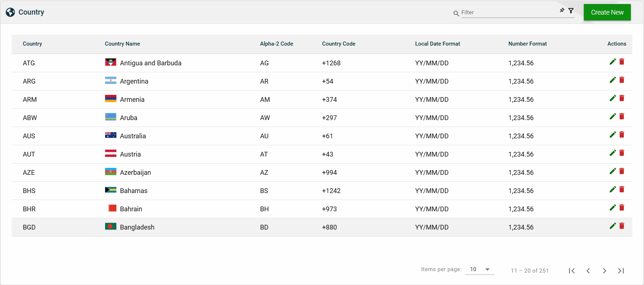Jump to the last page of results
Image resolution: width=644 pixels, height=285 pixels.
621,271
